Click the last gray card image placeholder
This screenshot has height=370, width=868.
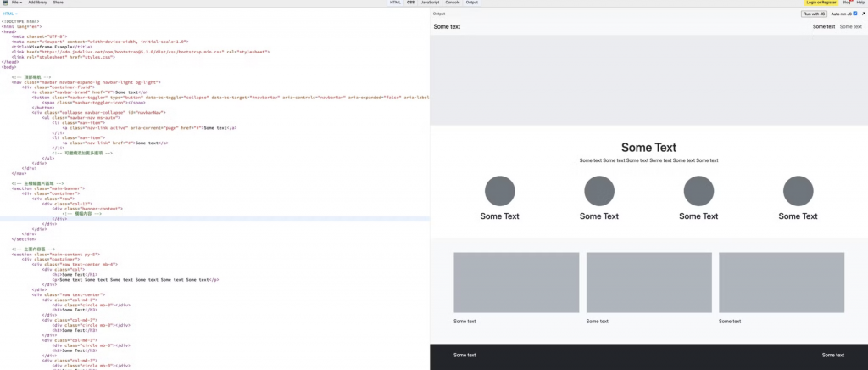(x=782, y=283)
